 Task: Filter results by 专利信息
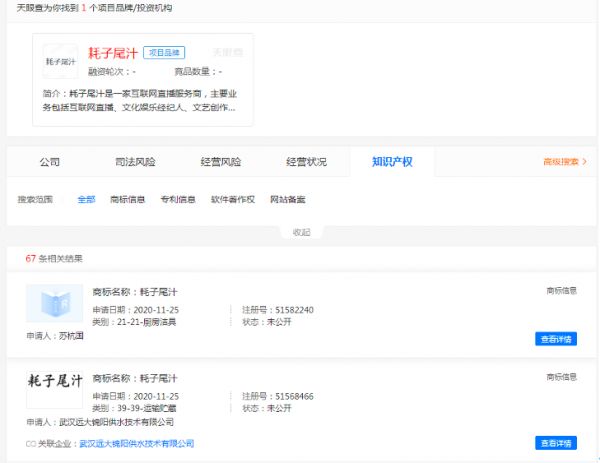pyautogui.click(x=178, y=199)
